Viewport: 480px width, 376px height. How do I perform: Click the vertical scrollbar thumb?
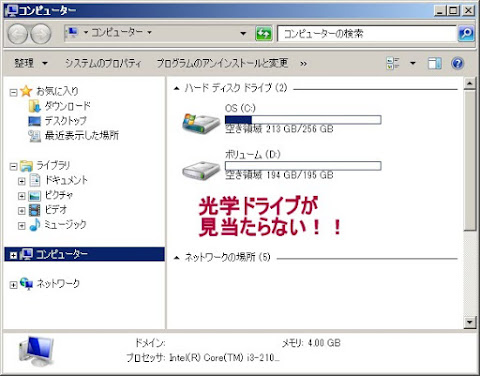pyautogui.click(x=470, y=160)
